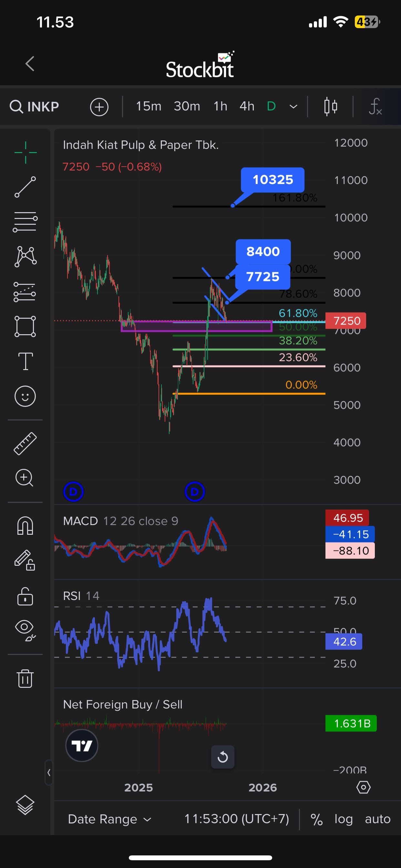Toggle lock all drawings

pos(25,596)
